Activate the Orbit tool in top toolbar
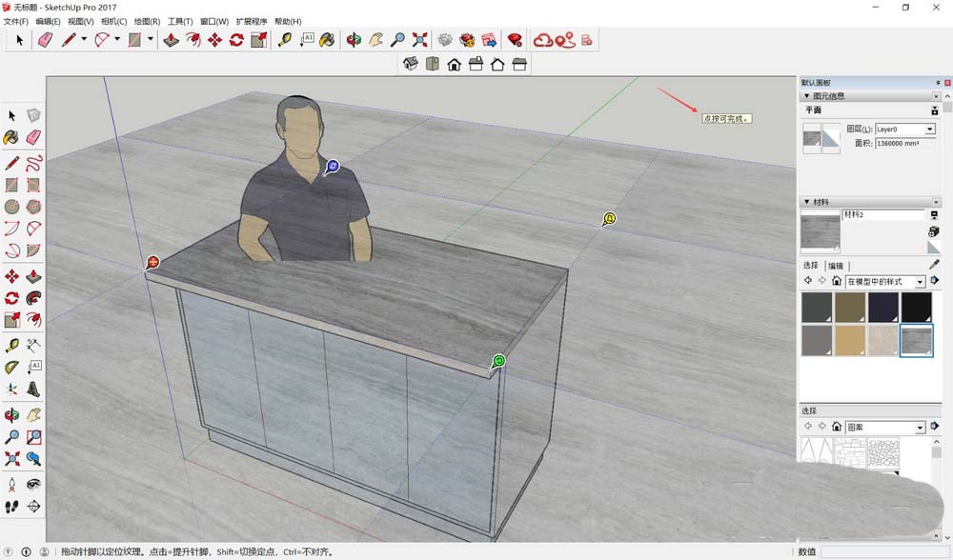Viewport: 953px width, 560px height. (354, 40)
